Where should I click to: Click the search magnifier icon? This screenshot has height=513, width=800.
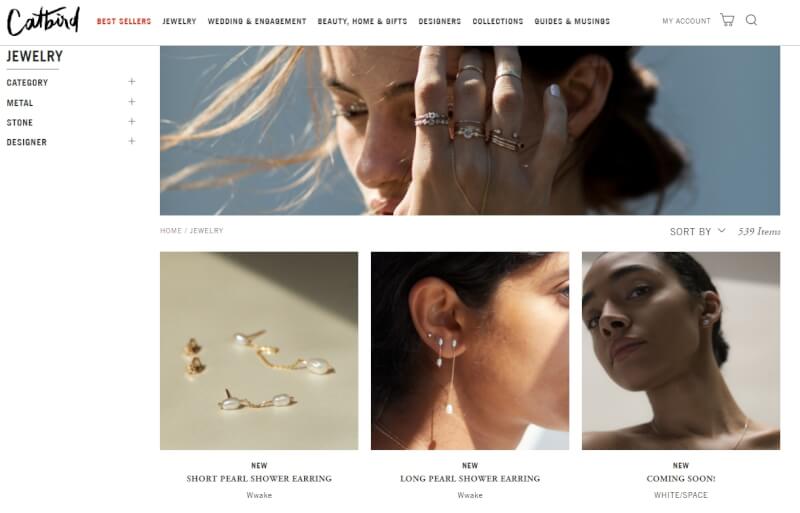click(751, 20)
